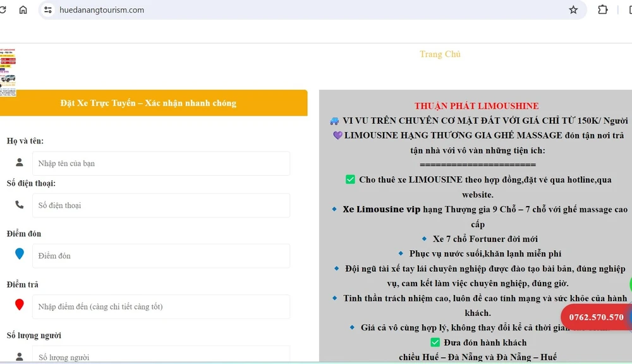Screen dimensions: 632x364
Task: Focus the Nhập tên của bạn input
Action: point(161,164)
